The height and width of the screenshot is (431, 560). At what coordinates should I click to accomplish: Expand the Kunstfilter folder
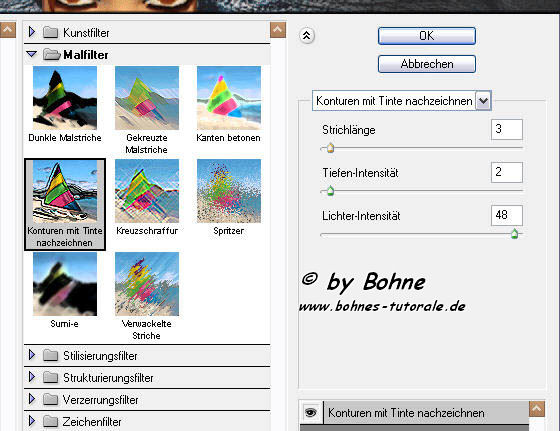point(31,32)
